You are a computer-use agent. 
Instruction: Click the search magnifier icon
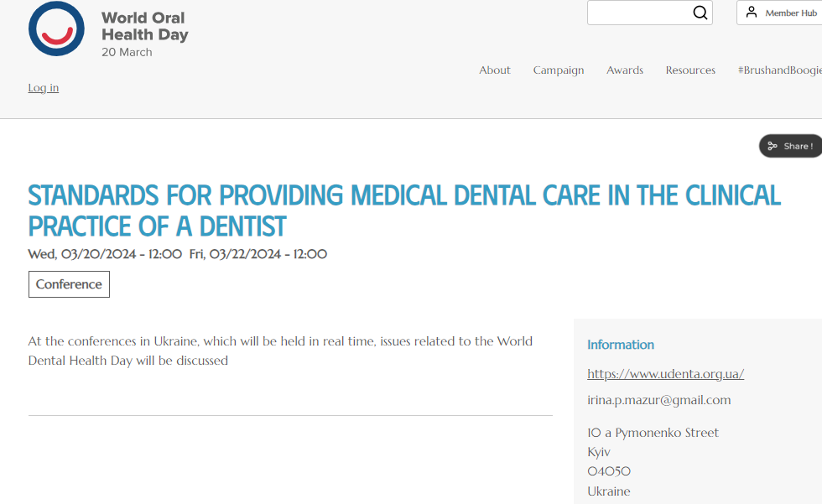click(x=700, y=13)
